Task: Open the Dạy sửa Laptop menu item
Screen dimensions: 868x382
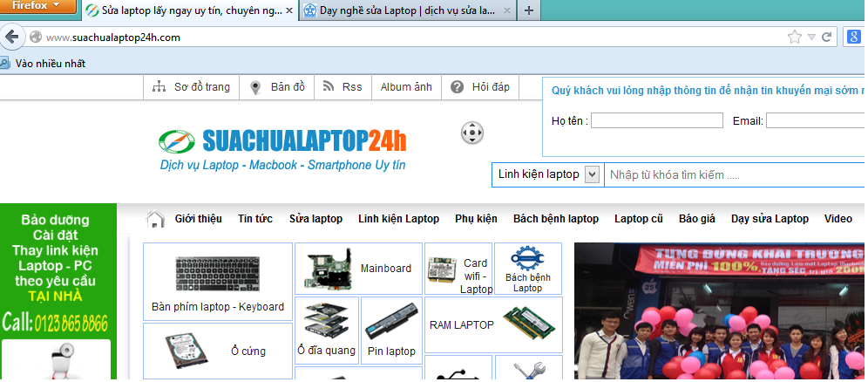Action: (770, 219)
